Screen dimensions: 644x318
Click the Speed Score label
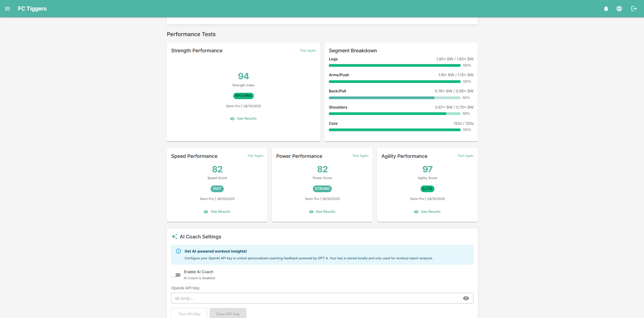pos(217,178)
